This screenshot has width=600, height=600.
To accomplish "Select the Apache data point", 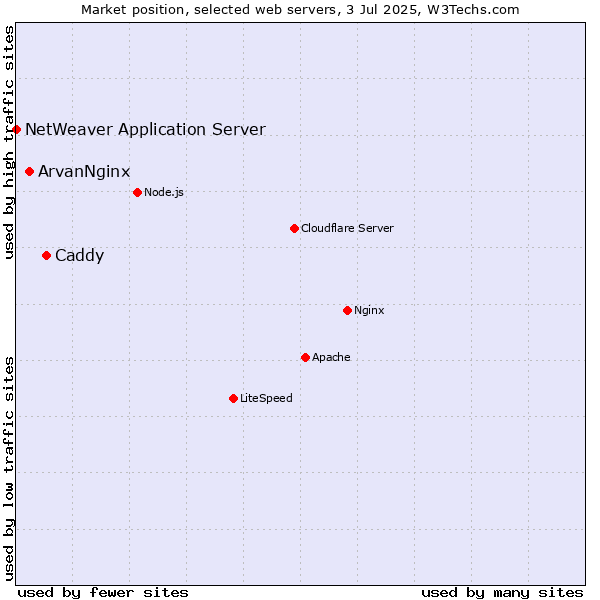I will 305,357.
